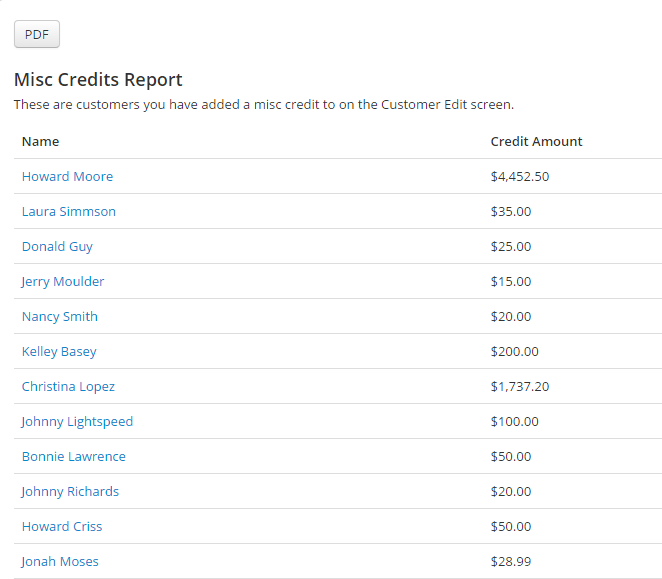
Task: Click the $200.00 credit amount cell
Action: coord(515,352)
